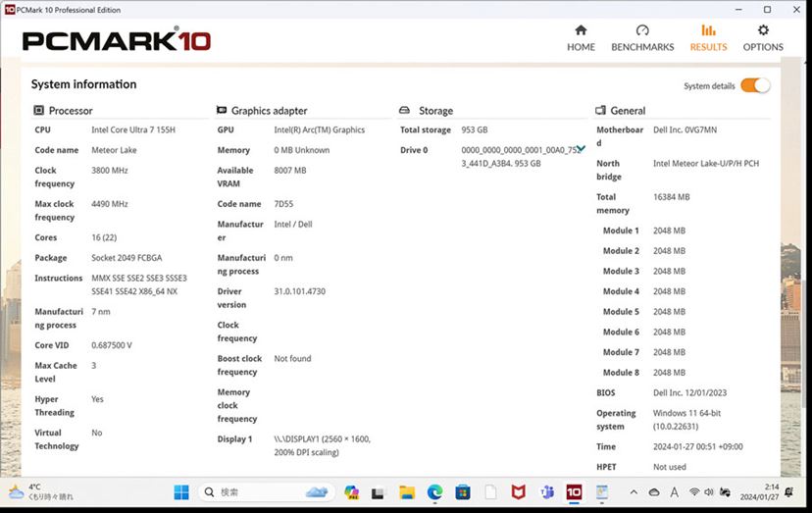Open the OPTIONS tab

pyautogui.click(x=763, y=38)
